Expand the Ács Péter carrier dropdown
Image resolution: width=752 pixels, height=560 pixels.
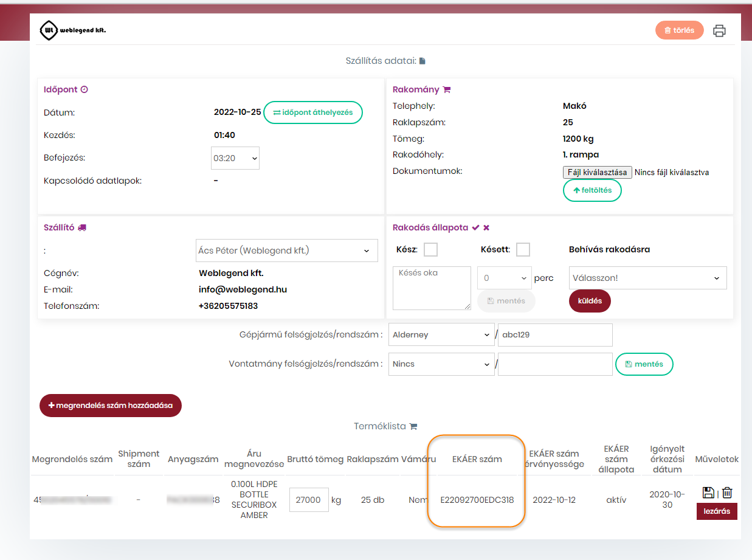[x=287, y=251]
